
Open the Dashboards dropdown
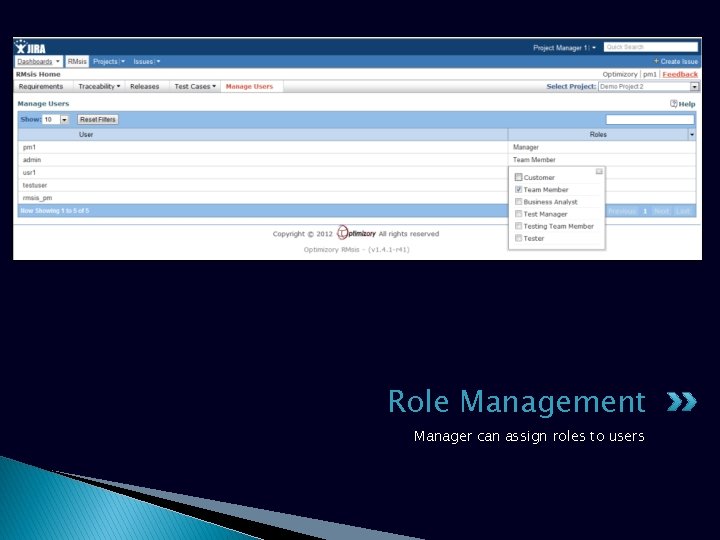(x=39, y=62)
